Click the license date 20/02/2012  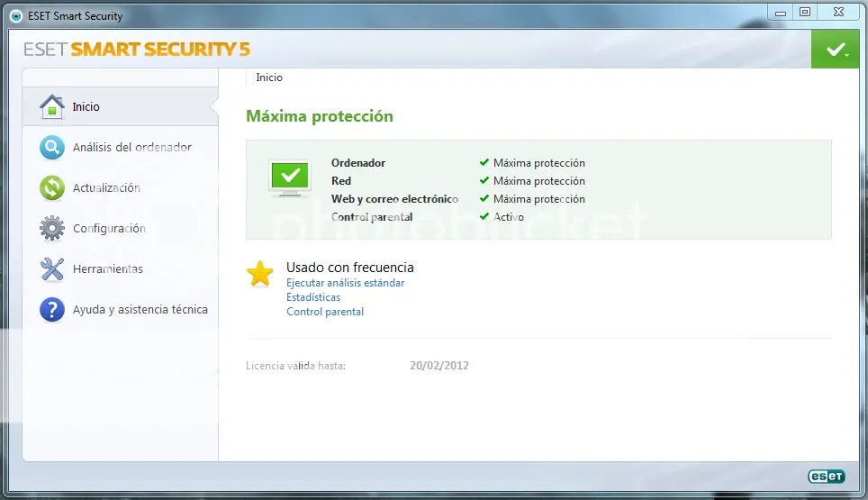[439, 366]
